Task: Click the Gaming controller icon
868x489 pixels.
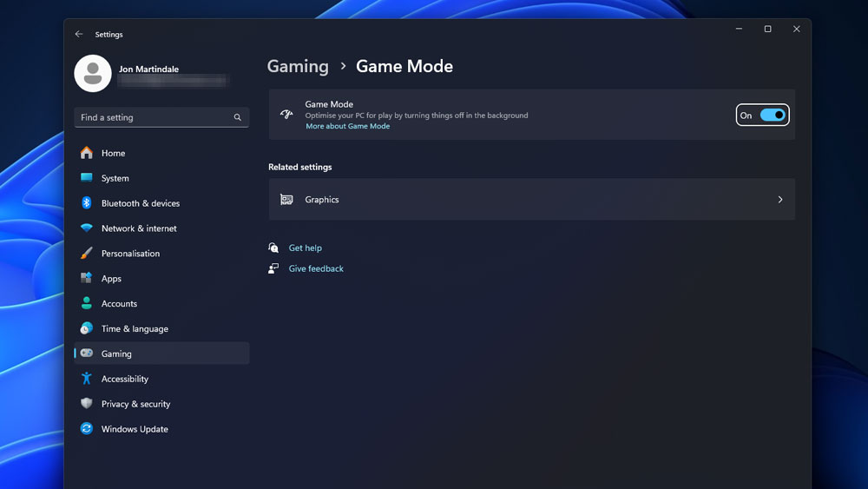Action: coord(86,353)
